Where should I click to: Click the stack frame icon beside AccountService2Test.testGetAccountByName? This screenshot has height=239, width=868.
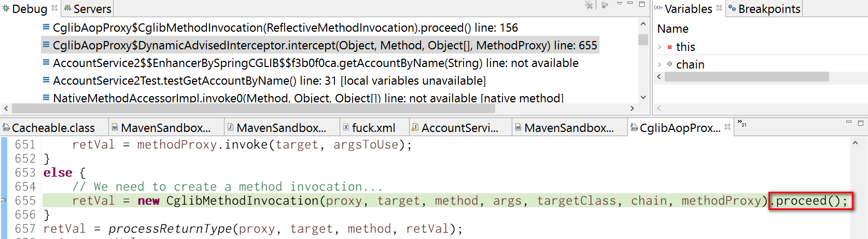click(46, 80)
